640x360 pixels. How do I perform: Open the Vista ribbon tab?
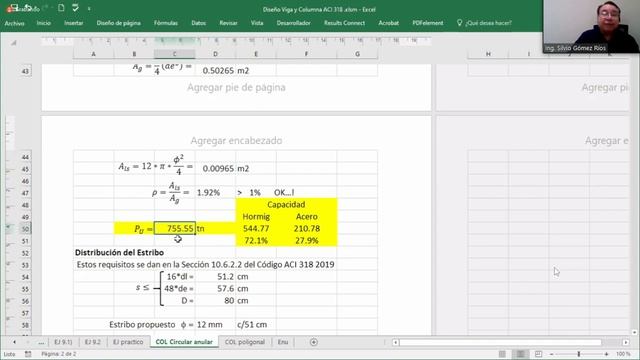257,23
